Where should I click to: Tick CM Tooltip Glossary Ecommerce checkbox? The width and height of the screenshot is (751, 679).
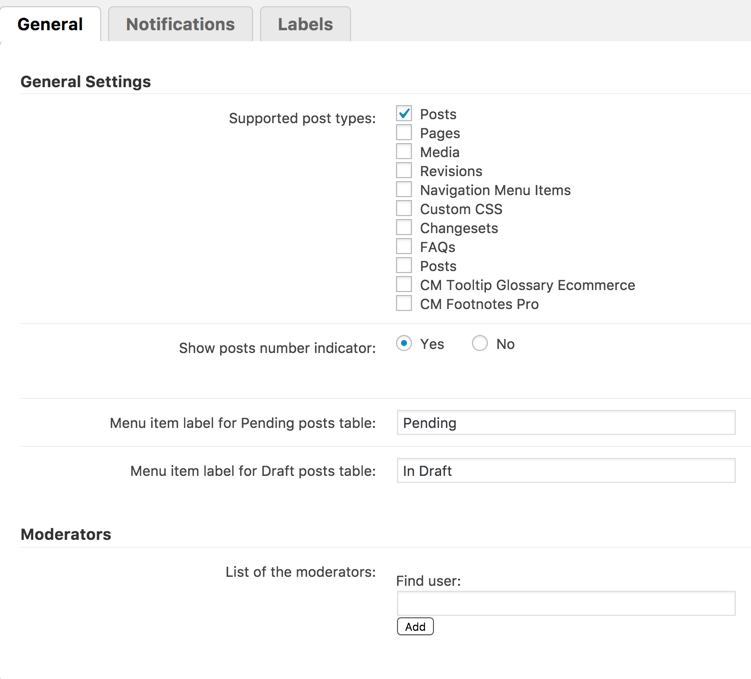point(404,285)
